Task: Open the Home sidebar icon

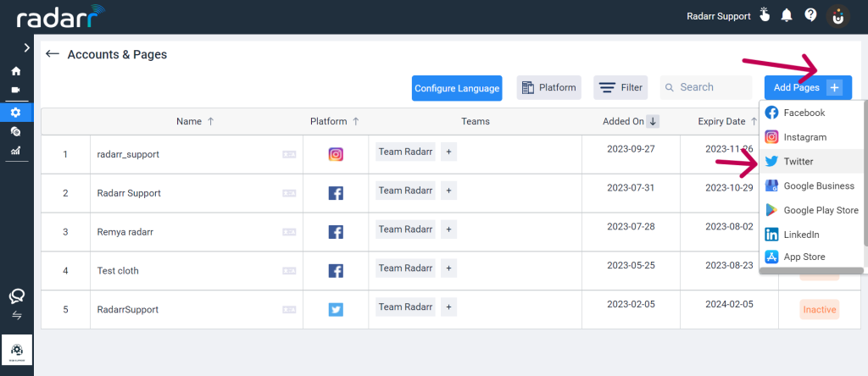Action: 16,71
